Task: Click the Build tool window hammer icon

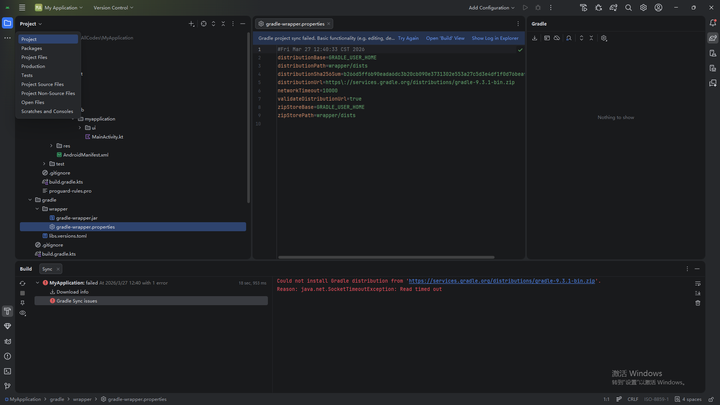Action: tap(7, 311)
